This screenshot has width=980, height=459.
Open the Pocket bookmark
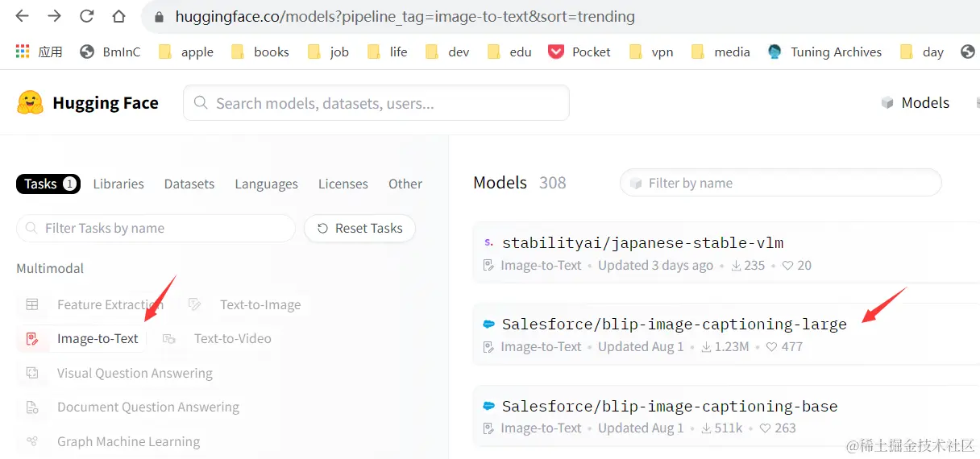[x=579, y=52]
